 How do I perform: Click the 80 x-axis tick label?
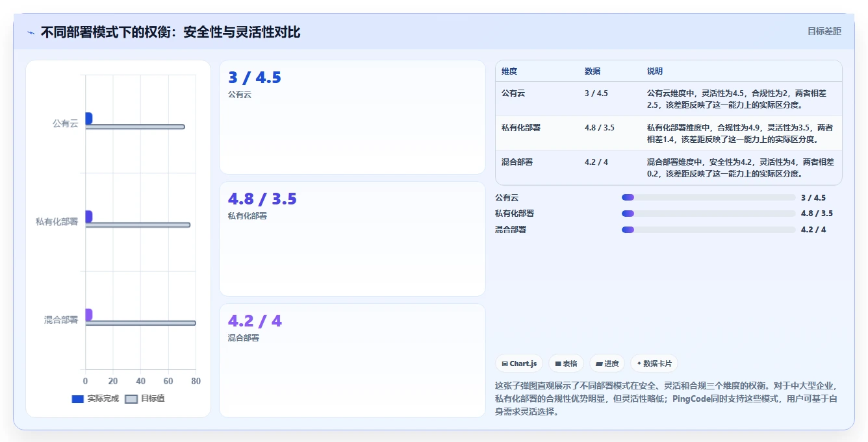[x=196, y=381]
